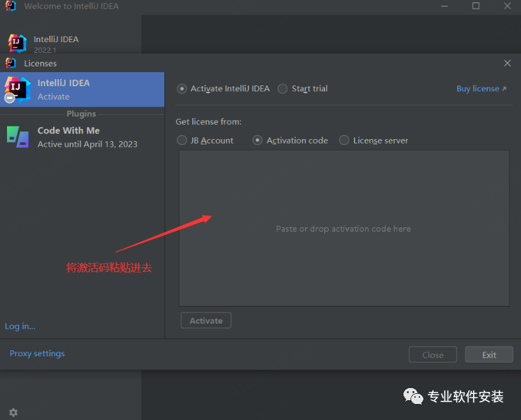Maximize the Welcome to IntelliJ IDEA window

click(476, 6)
